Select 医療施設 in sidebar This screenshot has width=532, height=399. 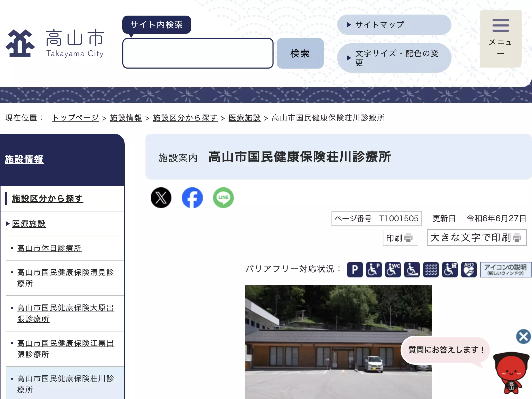coord(29,224)
